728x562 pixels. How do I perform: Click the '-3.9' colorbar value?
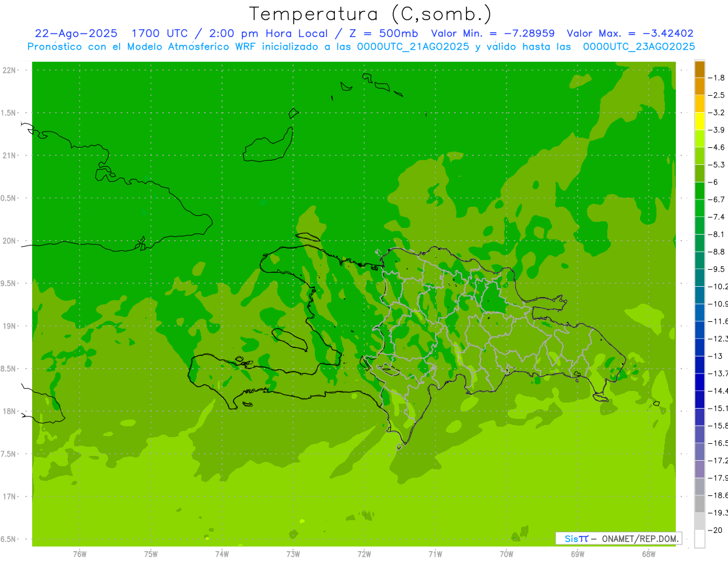(717, 130)
